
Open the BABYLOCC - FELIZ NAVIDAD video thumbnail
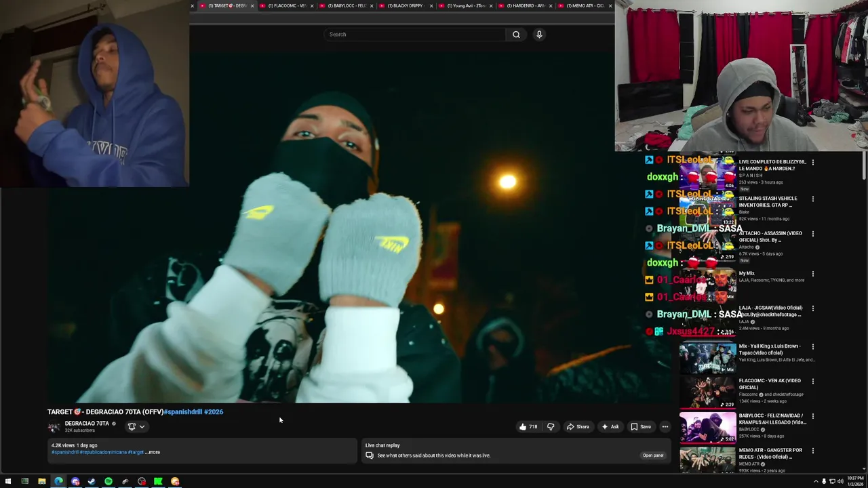click(707, 427)
